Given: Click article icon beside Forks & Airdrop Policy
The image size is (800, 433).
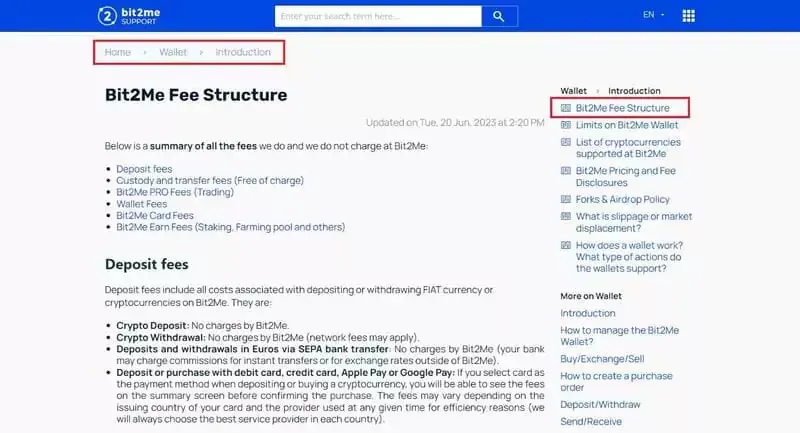Looking at the screenshot, I should pos(566,199).
